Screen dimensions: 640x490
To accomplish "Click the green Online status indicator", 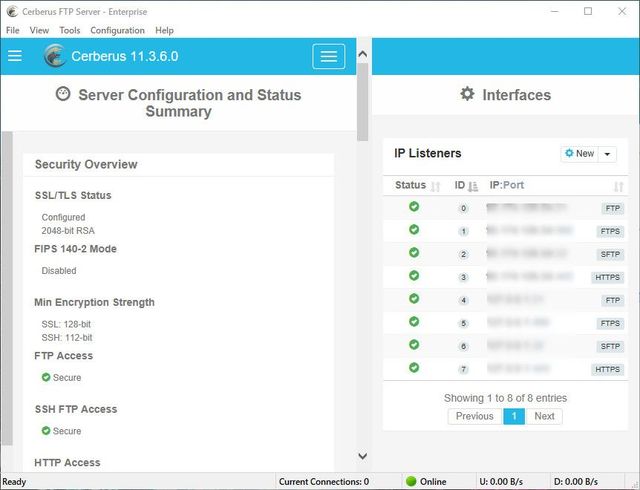I will [x=411, y=481].
